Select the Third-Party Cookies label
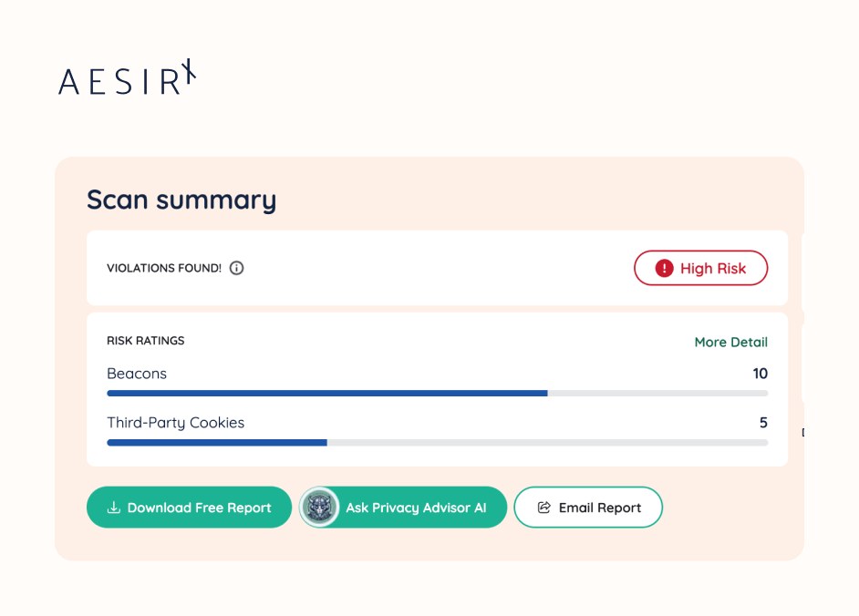This screenshot has width=859, height=616. [175, 423]
